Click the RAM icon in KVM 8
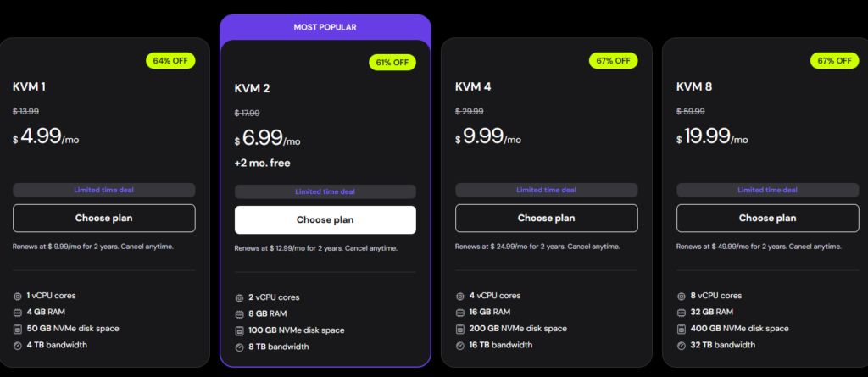The image size is (868, 377). coord(682,312)
